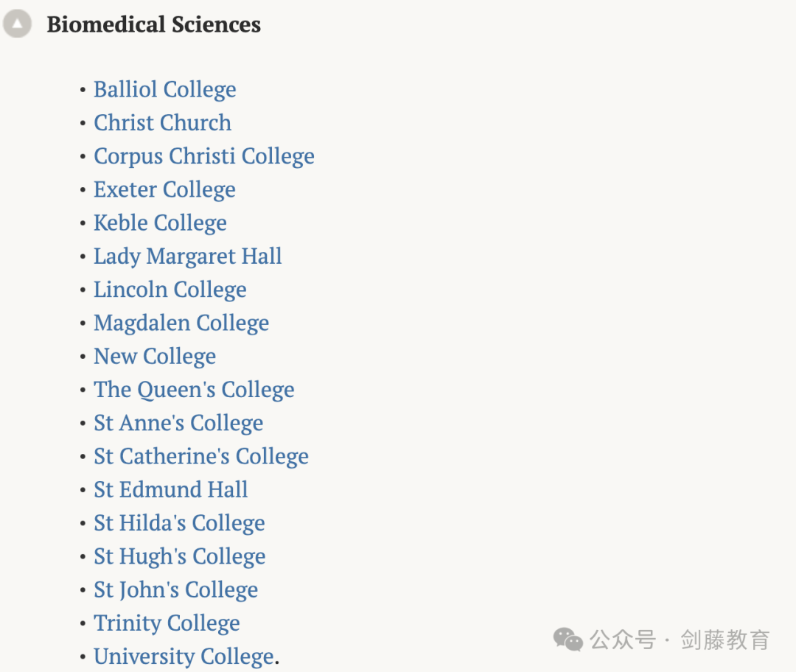This screenshot has height=672, width=796.
Task: Visit the Corpus Christi College page
Action: coord(204,157)
